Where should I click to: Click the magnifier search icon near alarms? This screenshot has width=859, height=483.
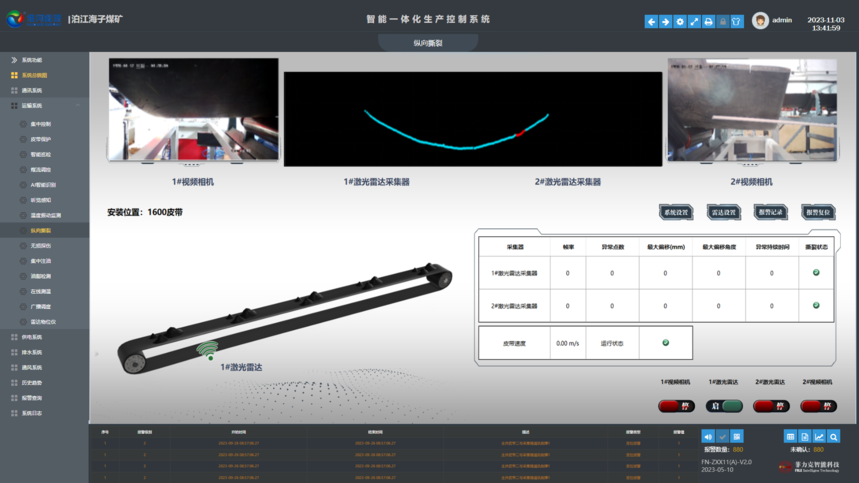click(x=833, y=437)
